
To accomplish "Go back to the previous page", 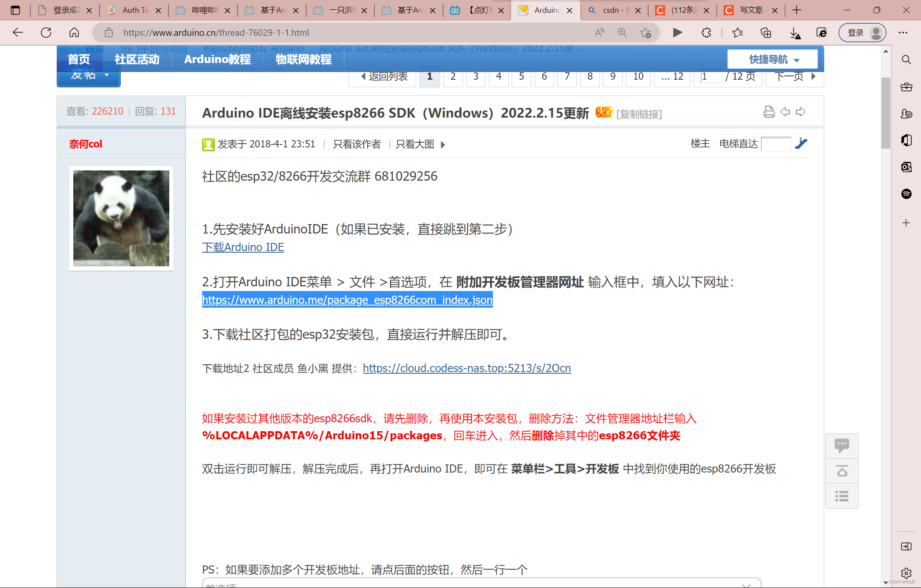I will (17, 33).
